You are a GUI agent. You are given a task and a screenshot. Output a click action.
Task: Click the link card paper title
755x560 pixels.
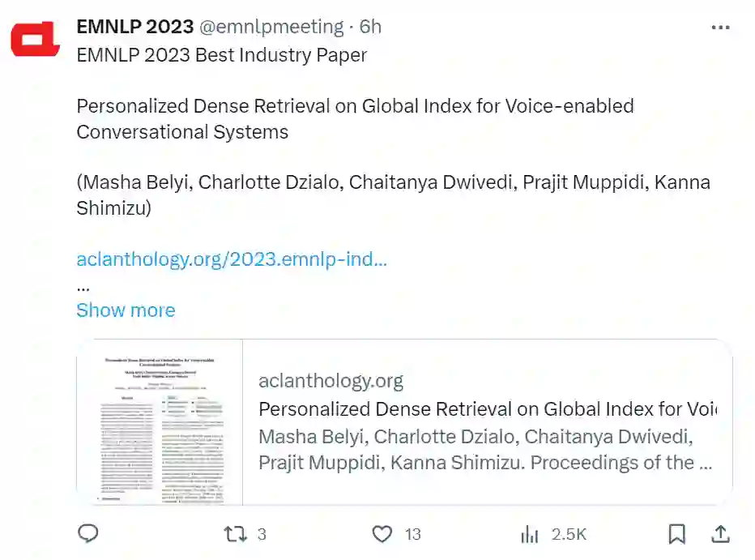pos(487,409)
